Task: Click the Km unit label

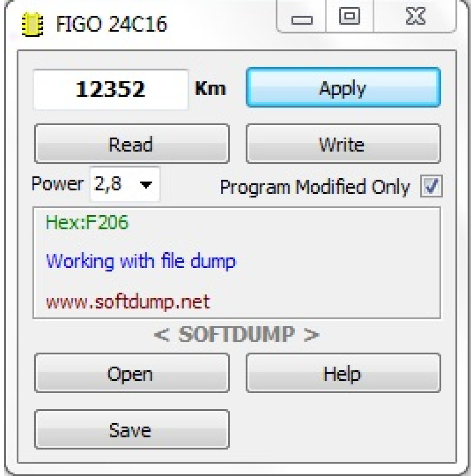Action: coord(210,89)
